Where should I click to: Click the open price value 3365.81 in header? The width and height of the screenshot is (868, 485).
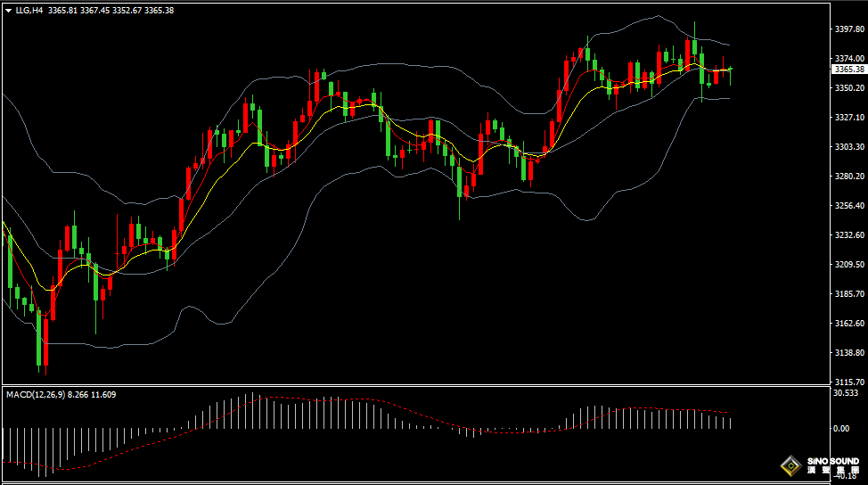62,11
